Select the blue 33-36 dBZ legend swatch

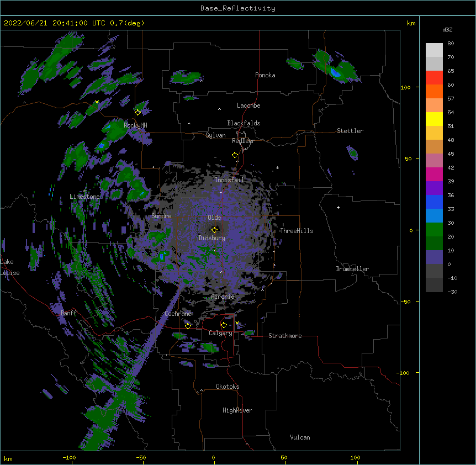pos(434,202)
